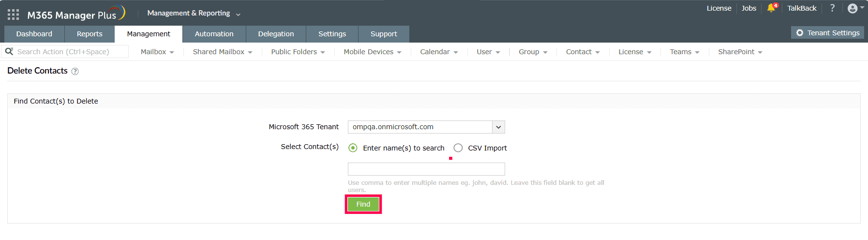The width and height of the screenshot is (868, 240).
Task: Select 'Enter name(s) to search' option
Action: (353, 148)
